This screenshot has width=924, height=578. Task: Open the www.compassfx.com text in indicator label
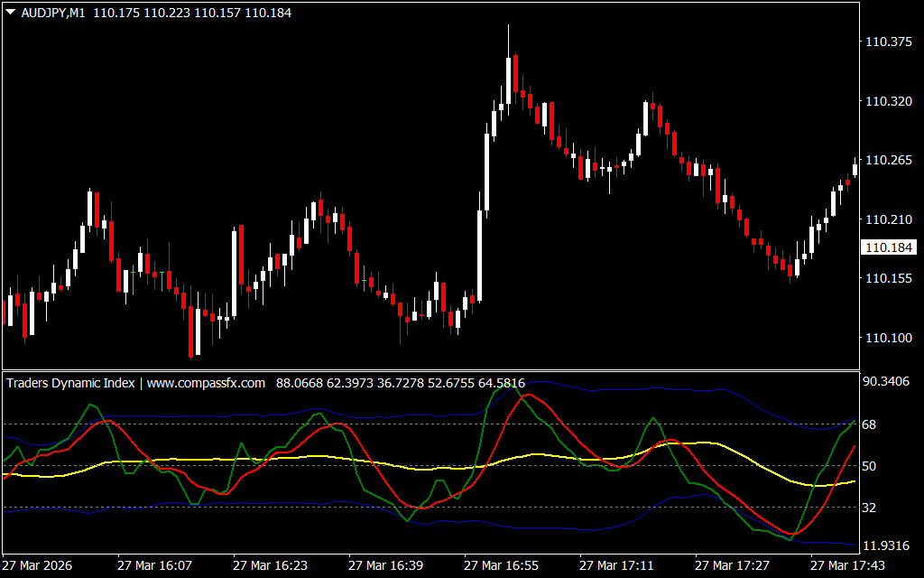point(206,383)
